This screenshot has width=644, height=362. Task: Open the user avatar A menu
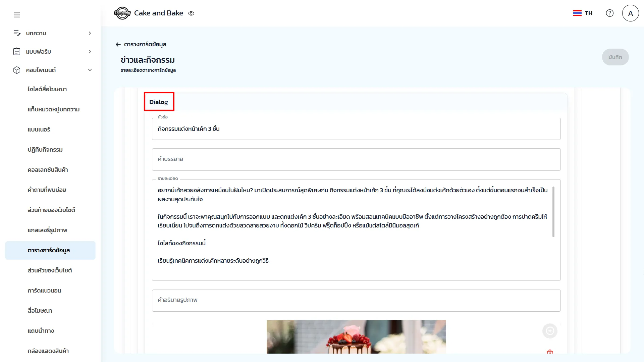[630, 13]
